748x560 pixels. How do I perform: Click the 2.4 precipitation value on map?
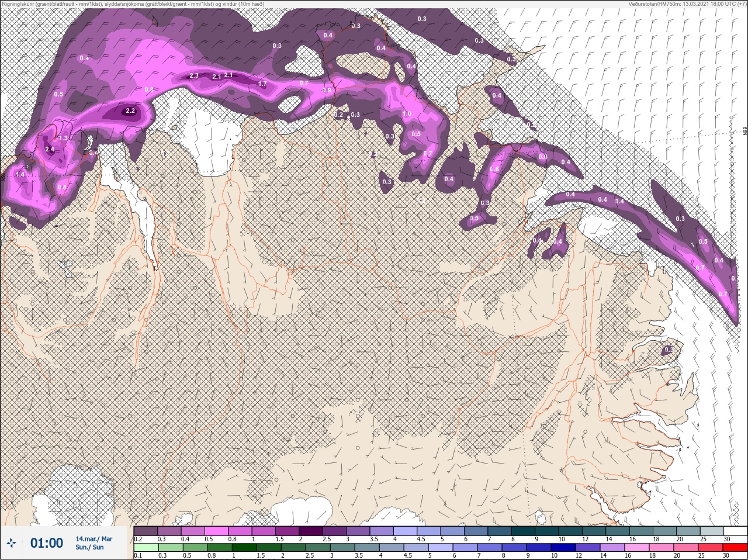(50, 150)
